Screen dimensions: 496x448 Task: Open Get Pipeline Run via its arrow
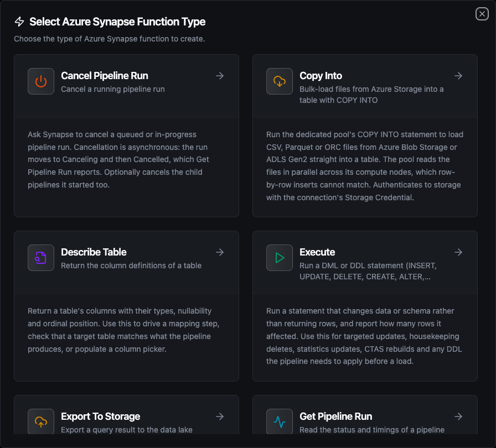pyautogui.click(x=458, y=416)
